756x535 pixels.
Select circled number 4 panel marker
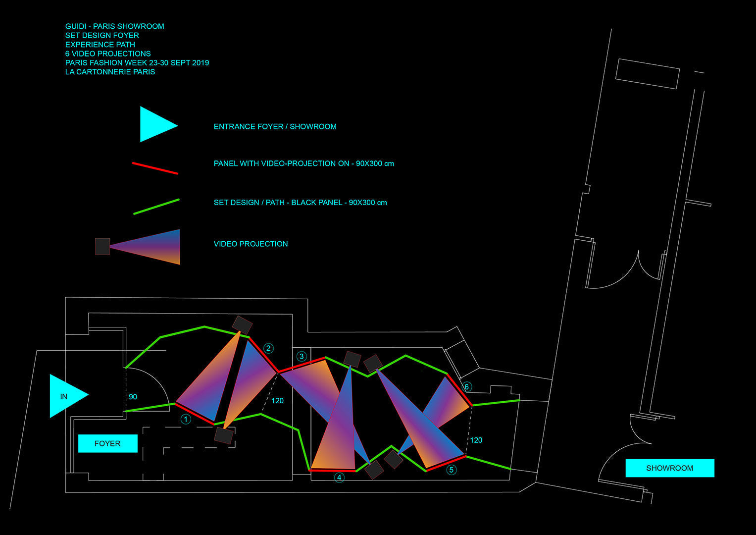point(339,478)
